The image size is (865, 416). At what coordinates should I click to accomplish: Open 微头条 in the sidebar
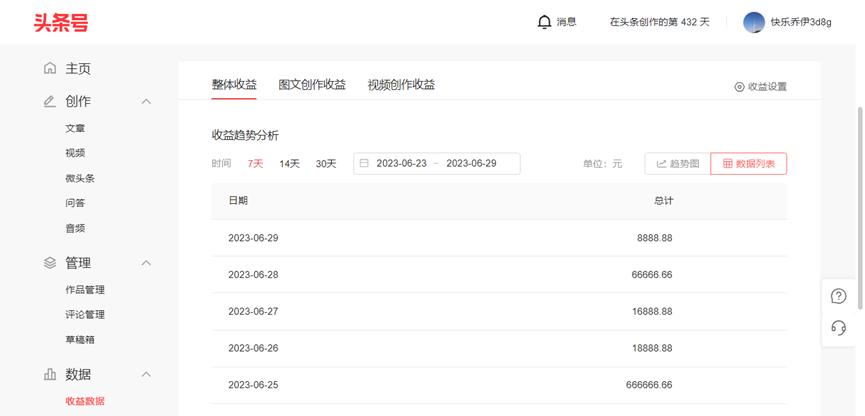click(x=80, y=178)
